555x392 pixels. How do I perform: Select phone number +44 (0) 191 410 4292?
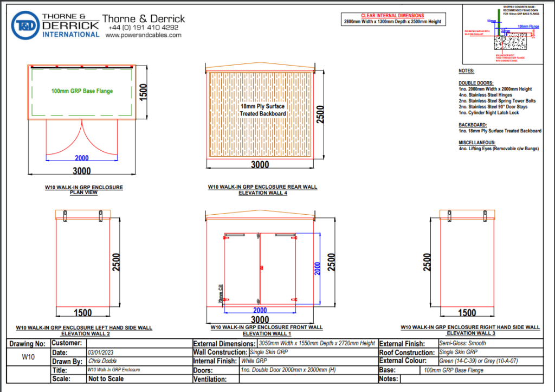pyautogui.click(x=143, y=27)
